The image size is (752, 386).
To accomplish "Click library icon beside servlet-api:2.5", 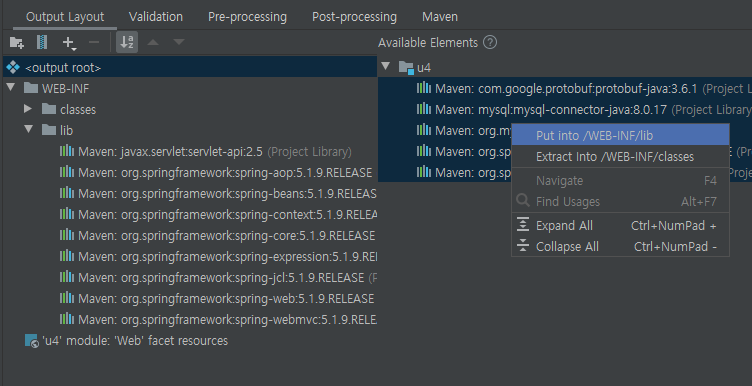I will click(x=67, y=151).
